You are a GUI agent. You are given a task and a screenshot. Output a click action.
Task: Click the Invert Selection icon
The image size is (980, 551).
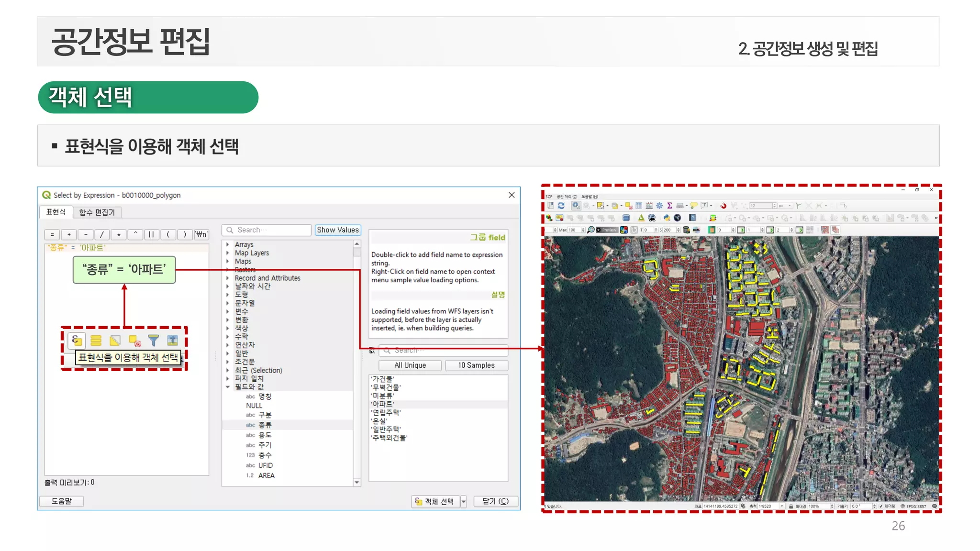pyautogui.click(x=115, y=341)
